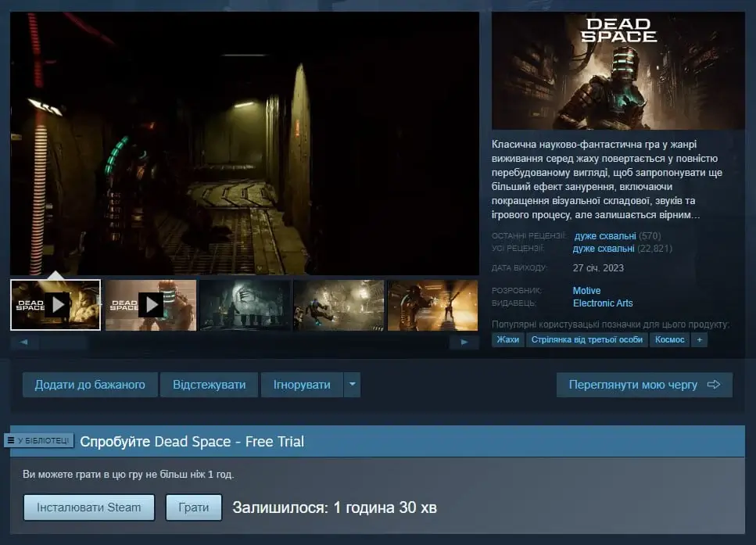Viewport: 756px width, 545px height.
Task: Open developer Motive link
Action: tap(586, 290)
